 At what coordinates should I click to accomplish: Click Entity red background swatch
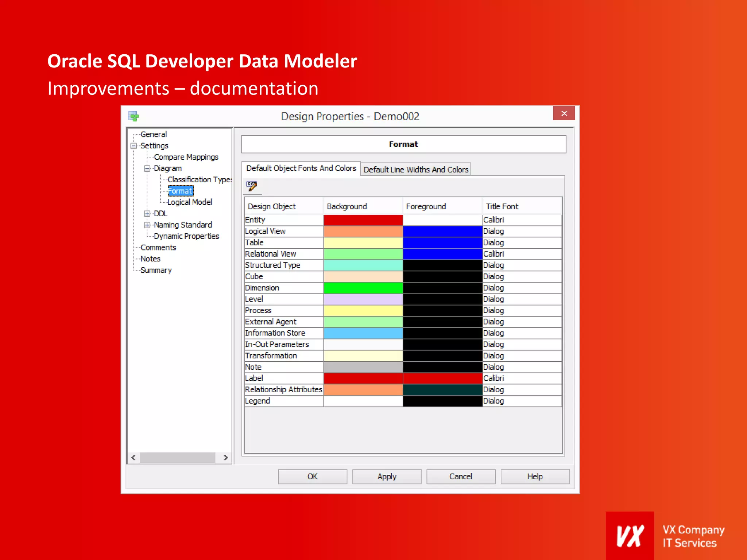[x=363, y=220]
